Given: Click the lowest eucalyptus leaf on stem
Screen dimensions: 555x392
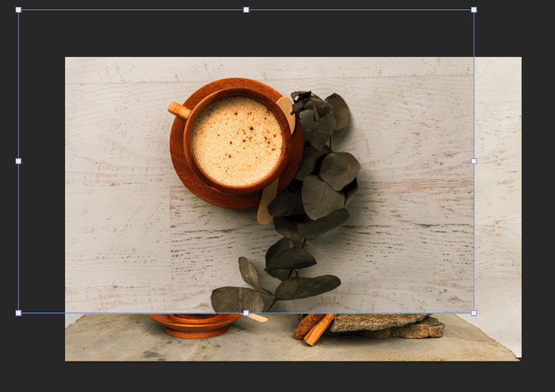Looking at the screenshot, I should pos(237,299).
